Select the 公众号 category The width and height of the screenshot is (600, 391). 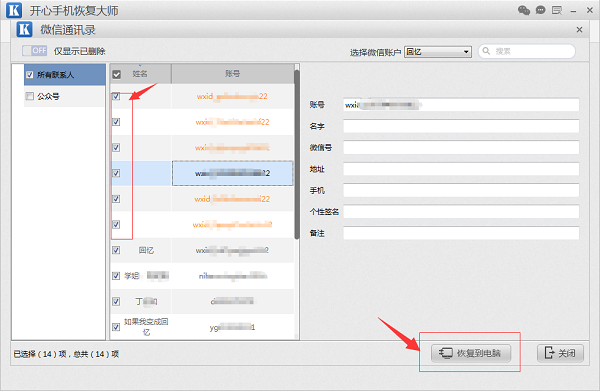(x=65, y=96)
